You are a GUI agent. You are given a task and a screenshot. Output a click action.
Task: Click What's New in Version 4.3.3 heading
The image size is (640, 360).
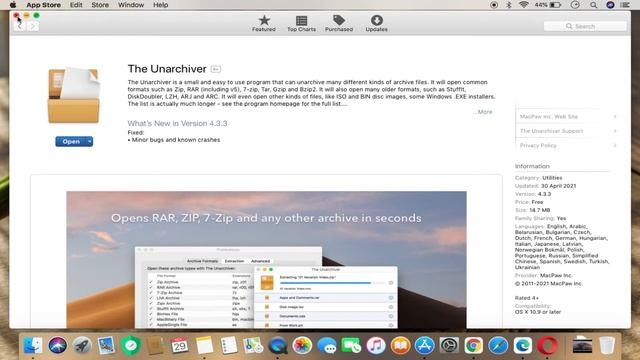coord(177,123)
